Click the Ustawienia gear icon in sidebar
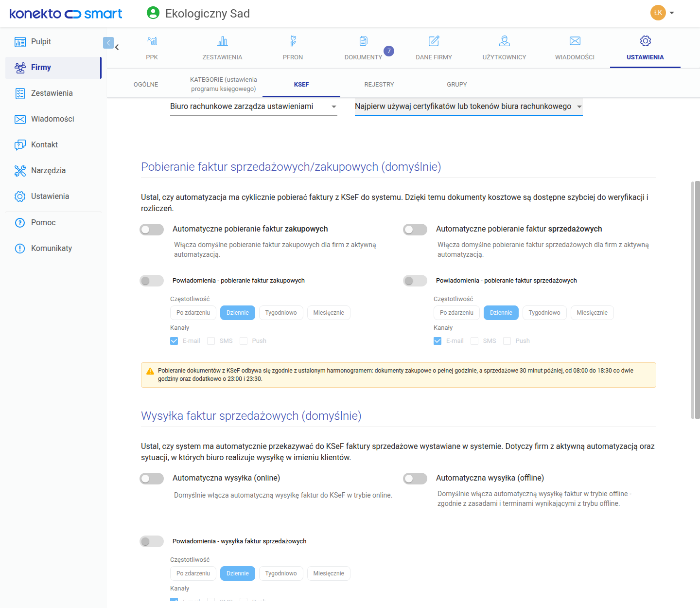This screenshot has height=608, width=700. [x=20, y=197]
